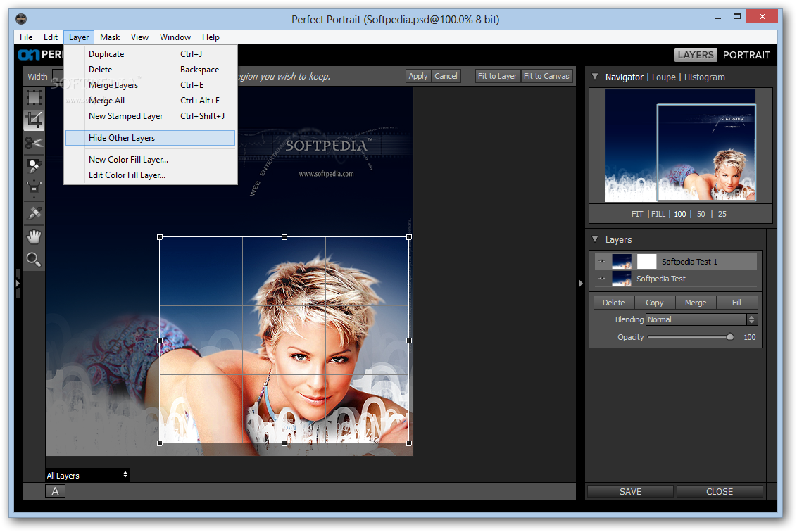797x532 pixels.
Task: Click Softpedia Test 1 white mask thumbnail
Action: [x=646, y=262]
